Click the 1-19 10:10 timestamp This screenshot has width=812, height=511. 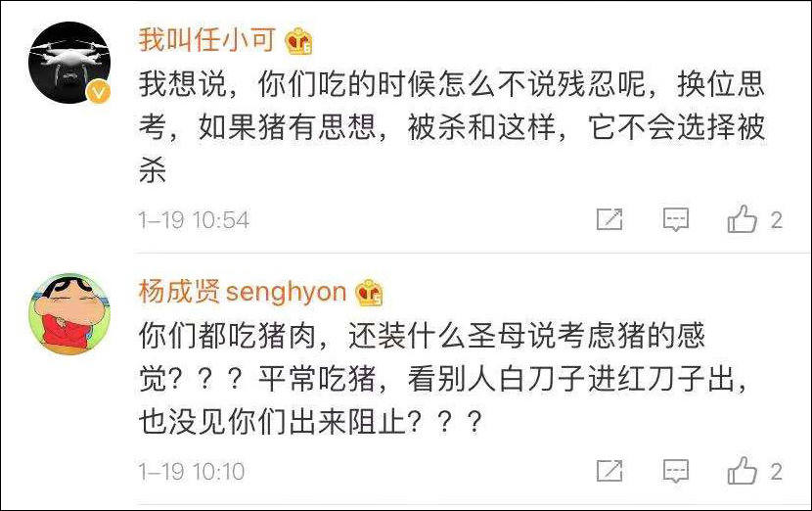pos(192,472)
